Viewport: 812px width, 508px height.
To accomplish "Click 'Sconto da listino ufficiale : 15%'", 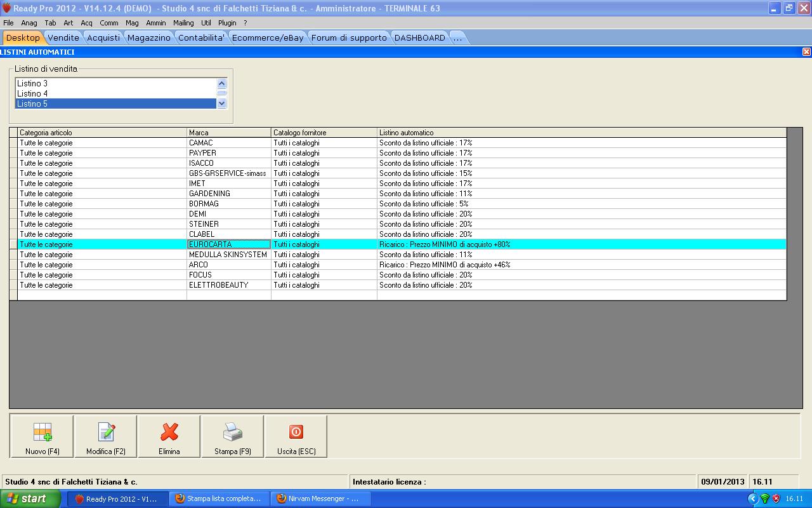I will [426, 173].
